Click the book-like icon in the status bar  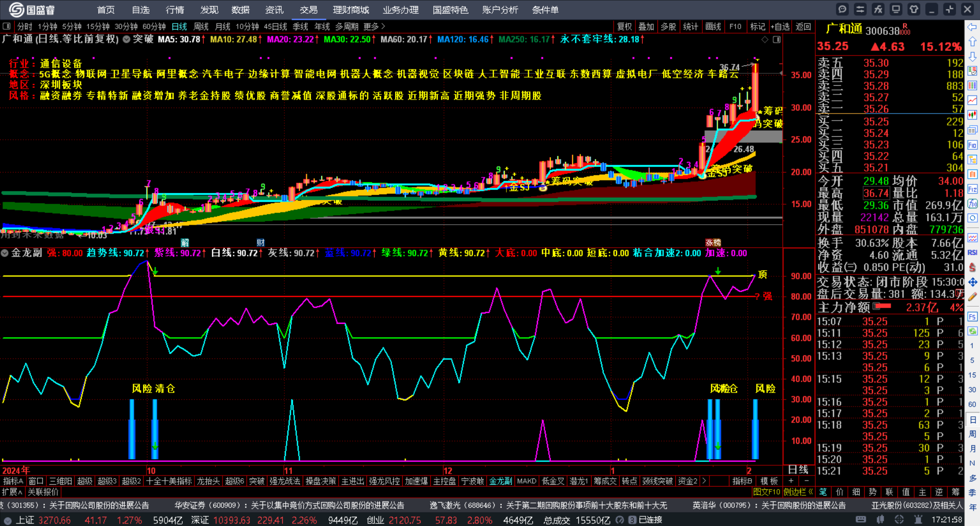tap(880, 520)
